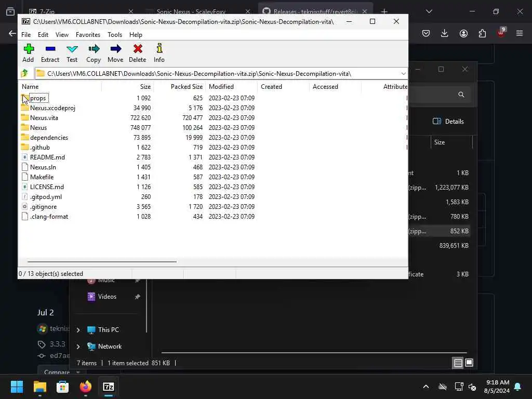The width and height of the screenshot is (532, 399).
Task: Toggle the Details pane in File Explorer
Action: 448,122
